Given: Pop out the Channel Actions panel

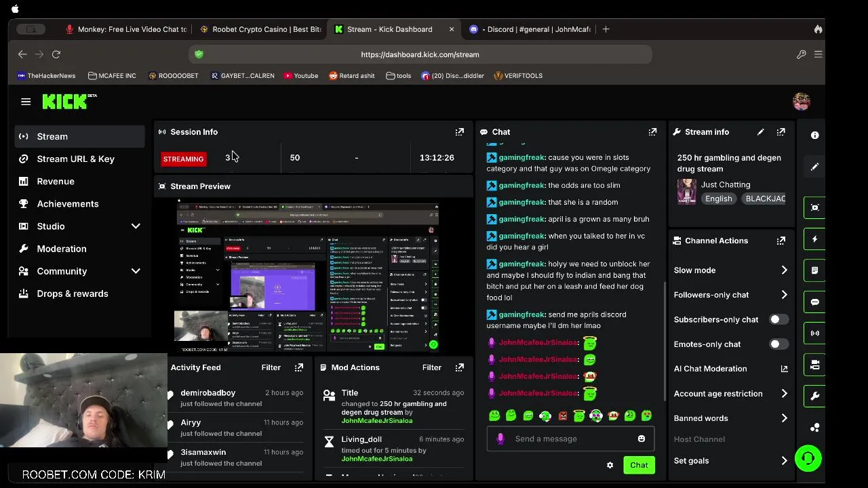Looking at the screenshot, I should [781, 241].
